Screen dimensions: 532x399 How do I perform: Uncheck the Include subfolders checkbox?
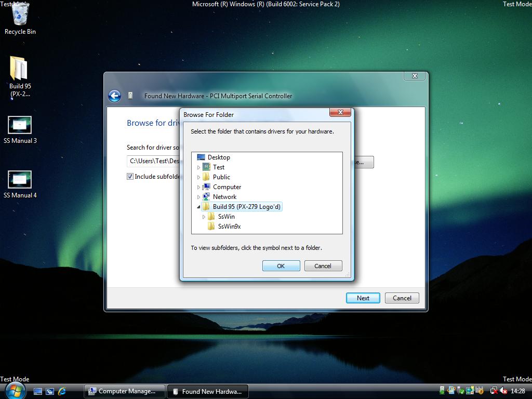(130, 177)
